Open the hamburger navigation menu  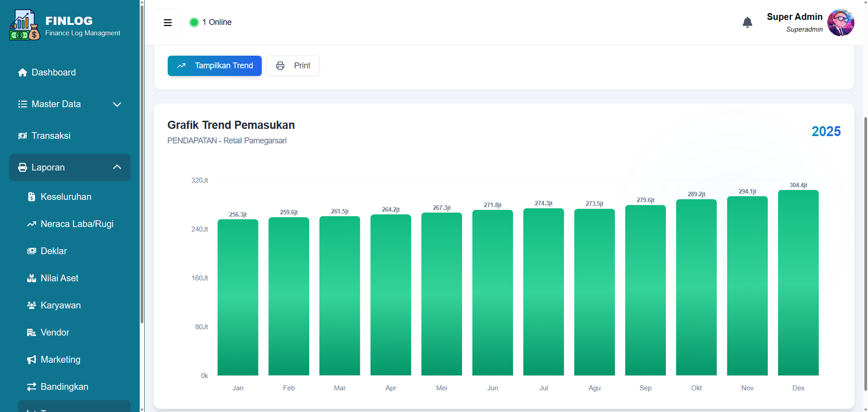click(x=168, y=22)
